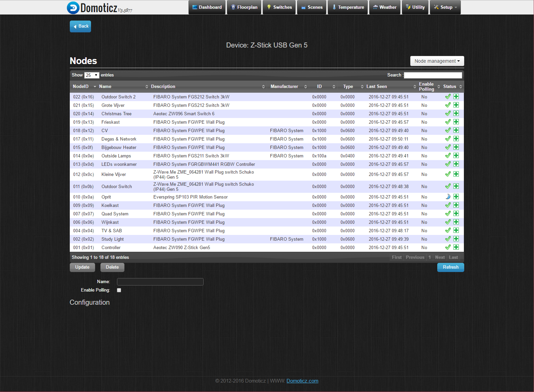Screen dimensions: 534x392
Task: Click green plus icon for CV row
Action: coord(456,130)
